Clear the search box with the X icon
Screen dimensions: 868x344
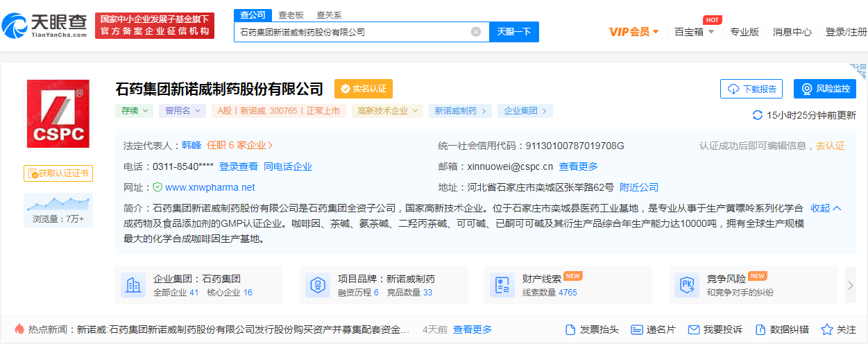476,32
